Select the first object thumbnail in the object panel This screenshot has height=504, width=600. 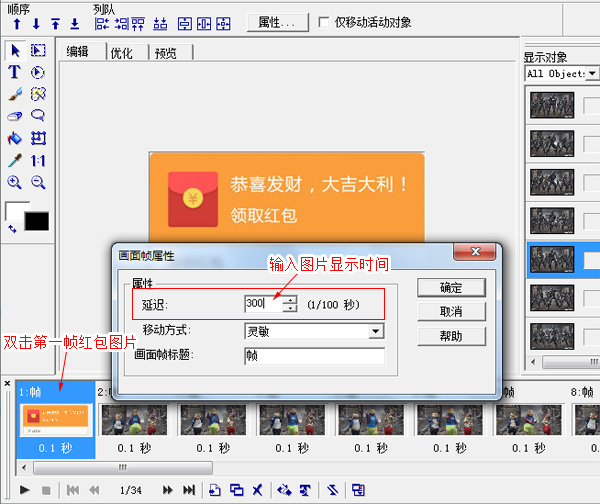(x=552, y=105)
